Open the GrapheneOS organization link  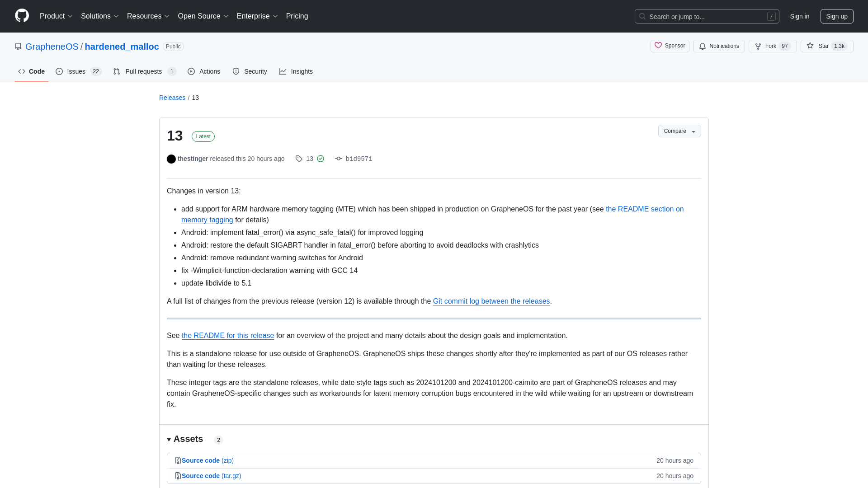click(x=52, y=47)
